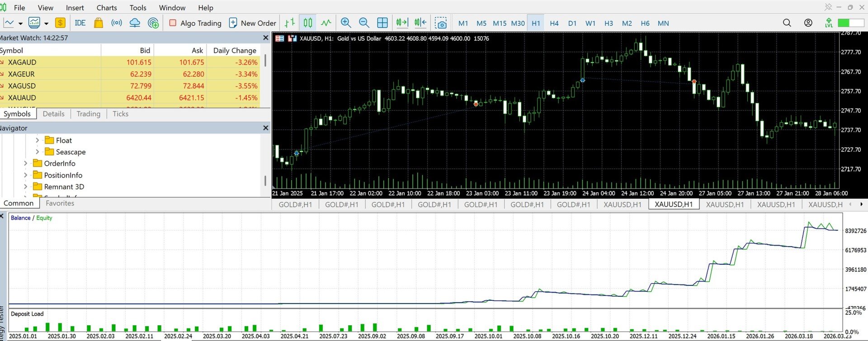The width and height of the screenshot is (868, 341).
Task: Click the Market Watch vertical scrollbar
Action: 265,61
